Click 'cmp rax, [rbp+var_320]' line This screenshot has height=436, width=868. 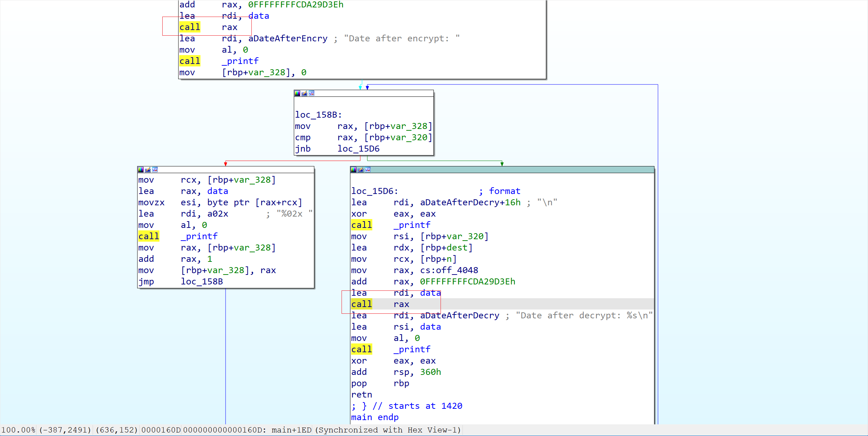363,137
